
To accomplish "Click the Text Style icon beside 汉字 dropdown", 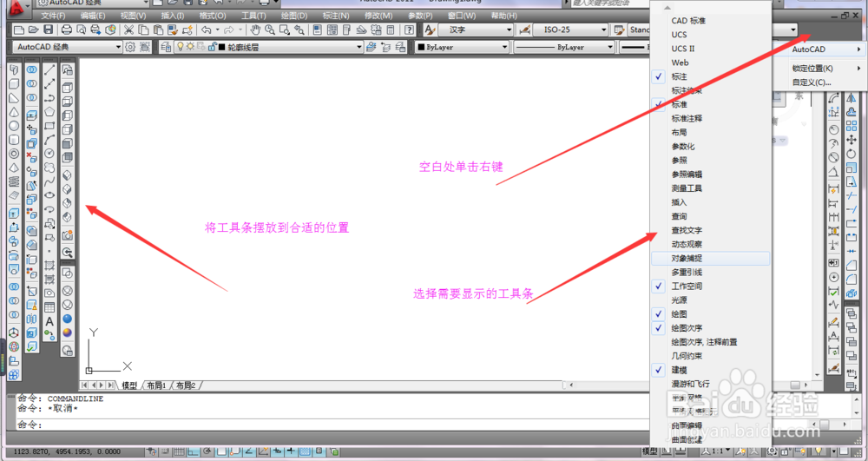I will click(x=430, y=30).
